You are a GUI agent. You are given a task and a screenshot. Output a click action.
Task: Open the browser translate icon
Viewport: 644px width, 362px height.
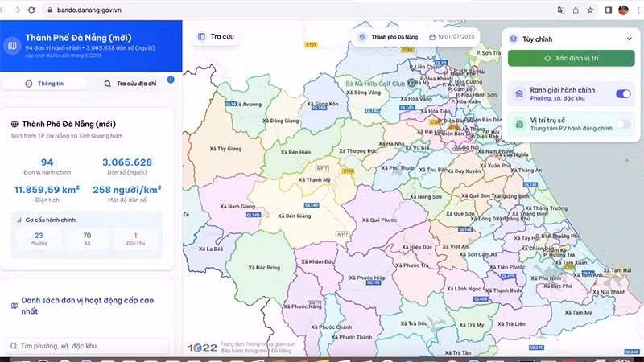click(x=560, y=10)
